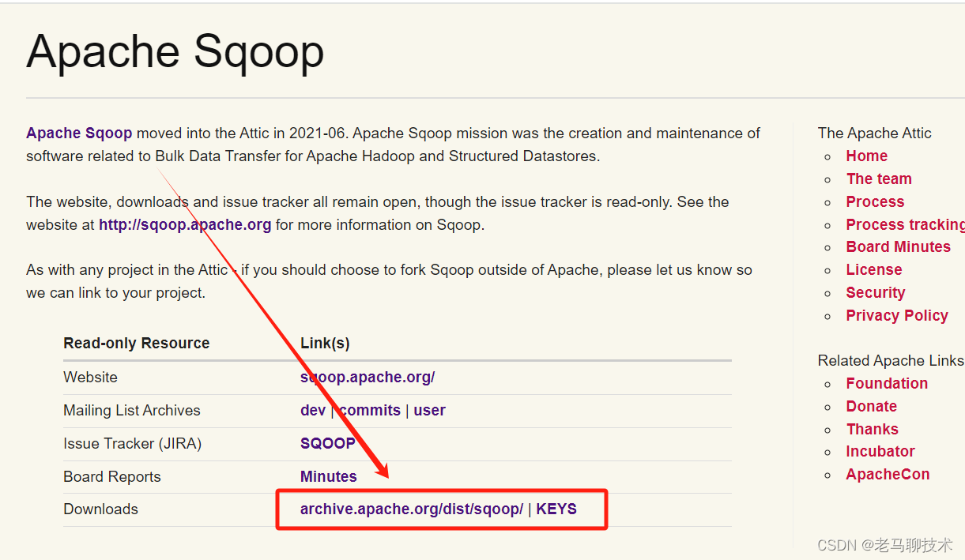Open the Process sidebar link
Screen dimensions: 965x560
(x=875, y=201)
